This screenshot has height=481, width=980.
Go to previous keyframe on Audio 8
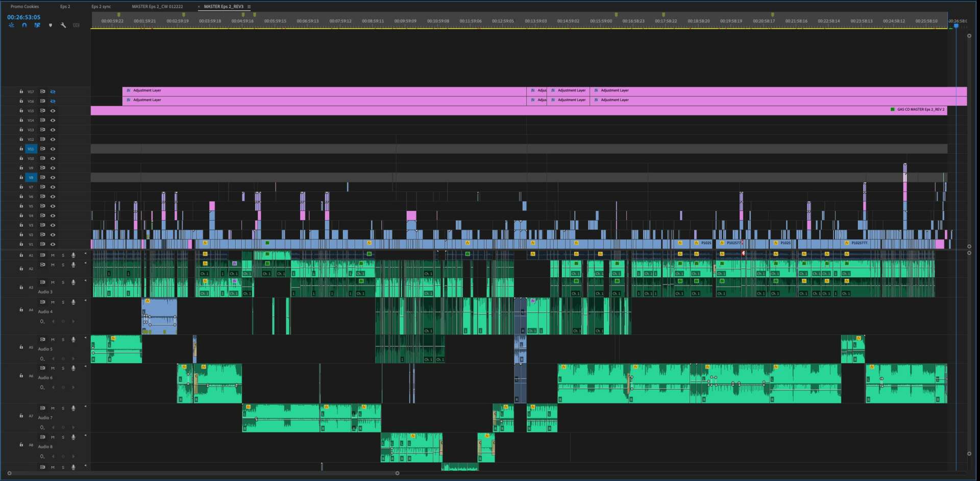click(53, 456)
